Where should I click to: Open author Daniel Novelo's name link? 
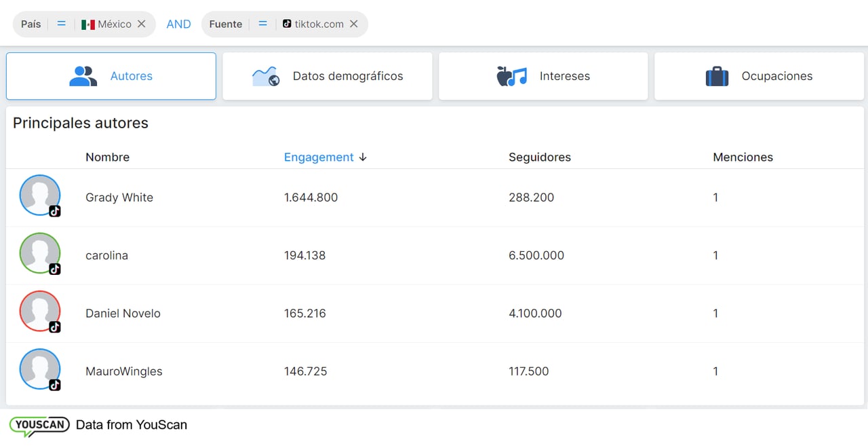tap(123, 314)
